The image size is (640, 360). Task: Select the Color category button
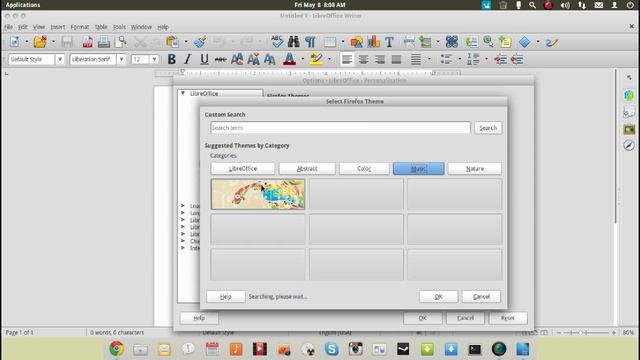(364, 169)
